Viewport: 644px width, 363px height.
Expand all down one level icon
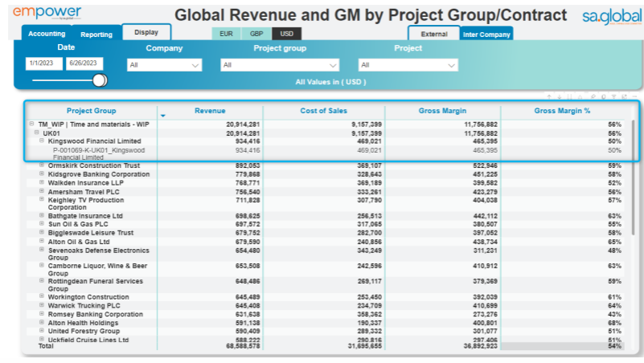click(x=580, y=97)
